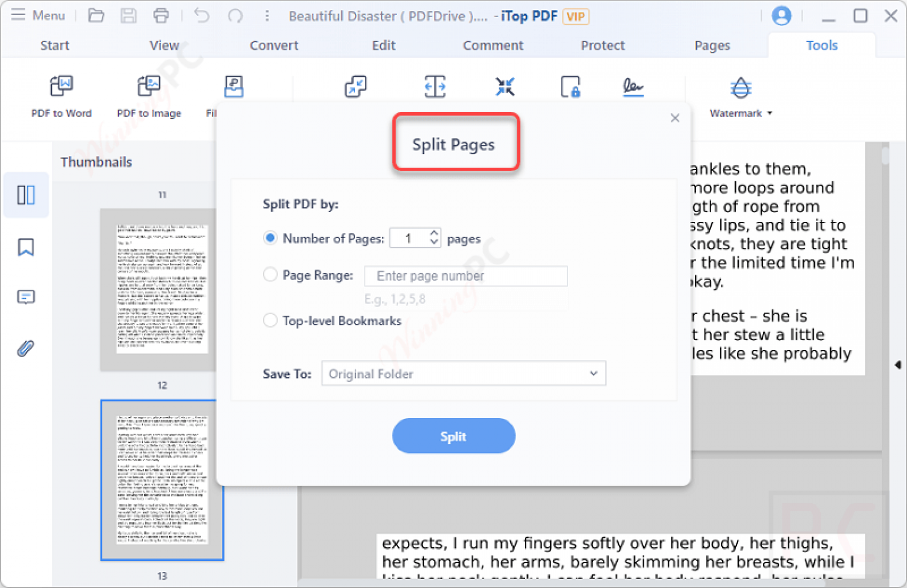907x588 pixels.
Task: Click the Compress PDF tool icon
Action: click(x=505, y=87)
